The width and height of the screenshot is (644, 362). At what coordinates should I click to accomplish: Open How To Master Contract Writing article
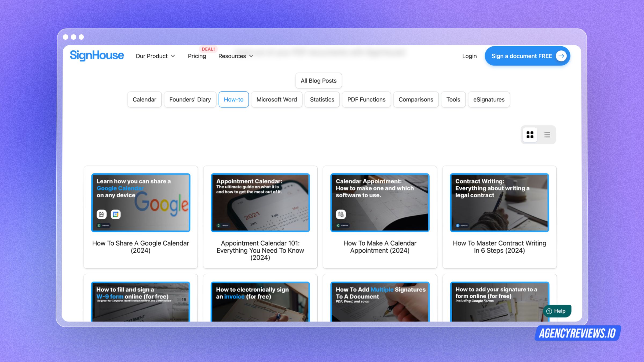coord(499,247)
